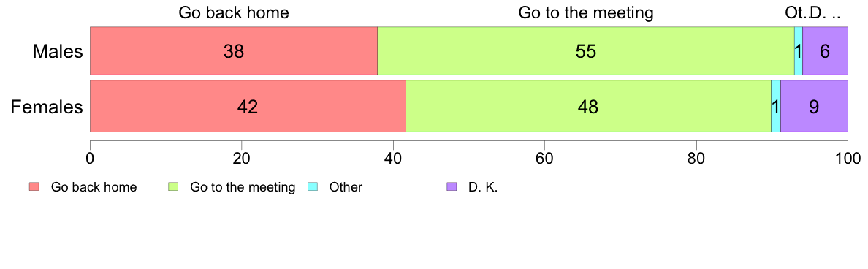Click the cyan Other legend swatch

312,187
